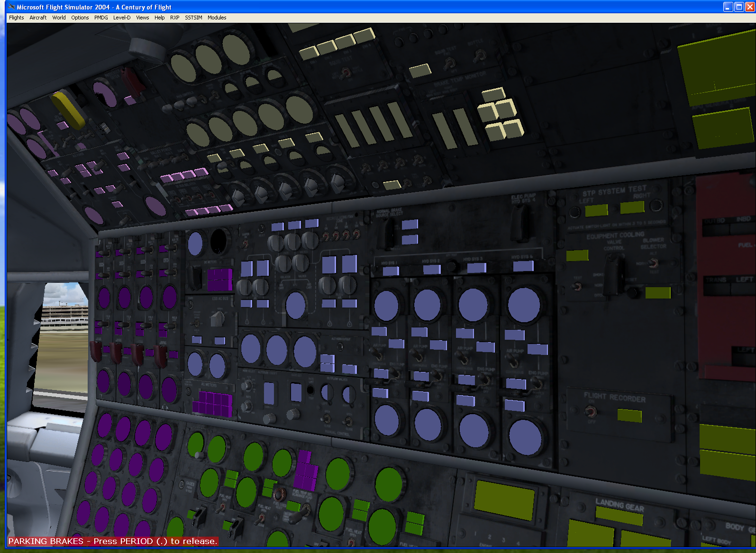Image resolution: width=756 pixels, height=553 pixels.
Task: Click the AC Meters purple selector button grid
Action: tap(212, 404)
